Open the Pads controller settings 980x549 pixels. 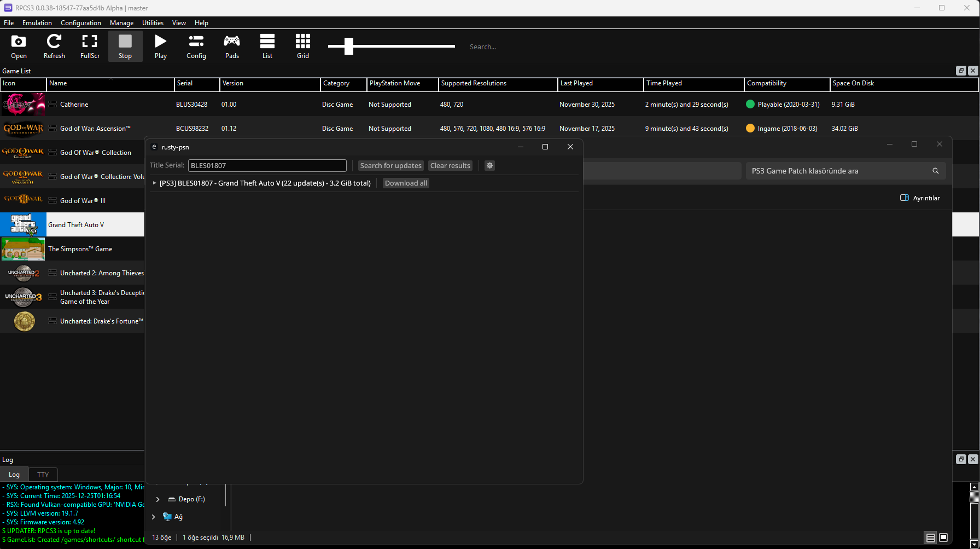click(x=232, y=47)
